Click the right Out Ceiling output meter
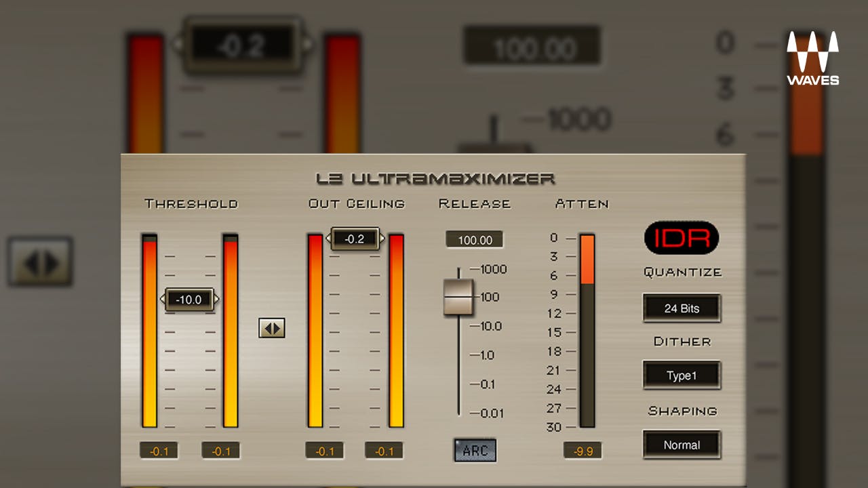This screenshot has width=868, height=488. pos(396,331)
